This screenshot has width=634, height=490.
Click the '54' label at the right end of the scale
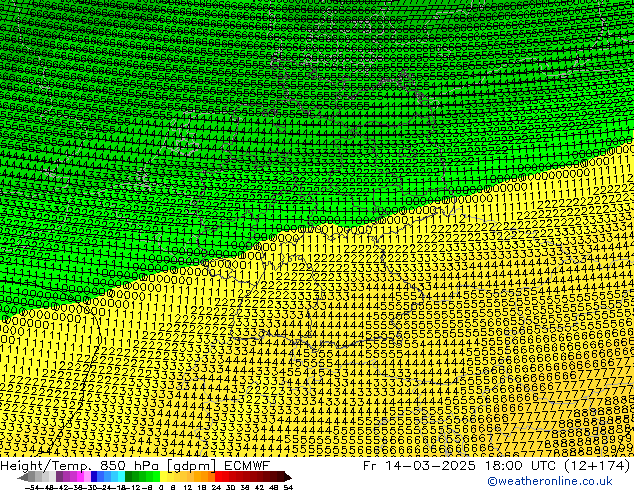[288, 487]
